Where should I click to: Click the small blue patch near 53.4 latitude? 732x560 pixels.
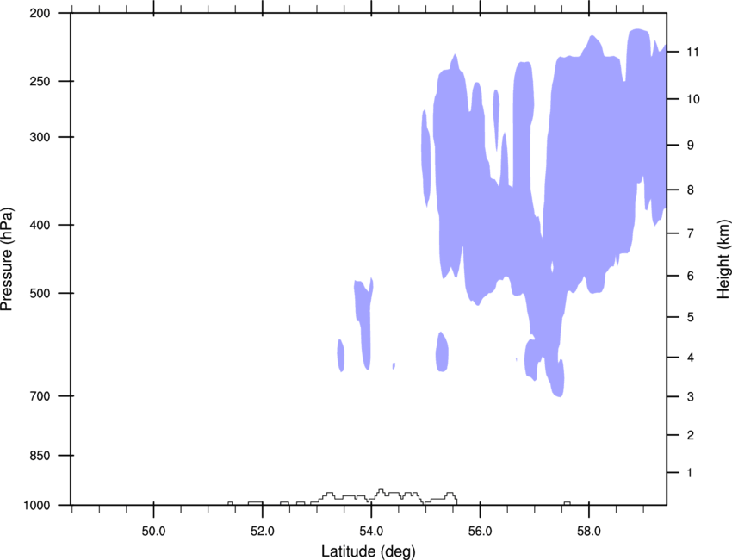tap(341, 356)
